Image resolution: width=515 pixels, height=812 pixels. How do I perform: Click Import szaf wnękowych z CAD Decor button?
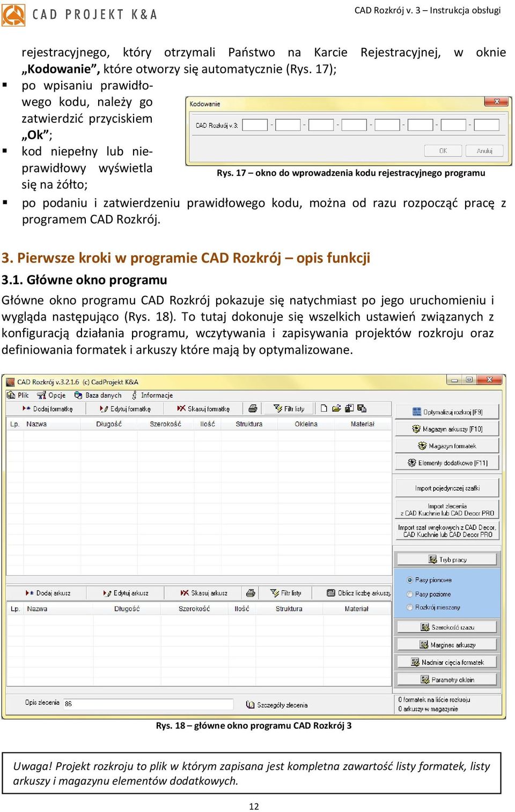pyautogui.click(x=447, y=531)
